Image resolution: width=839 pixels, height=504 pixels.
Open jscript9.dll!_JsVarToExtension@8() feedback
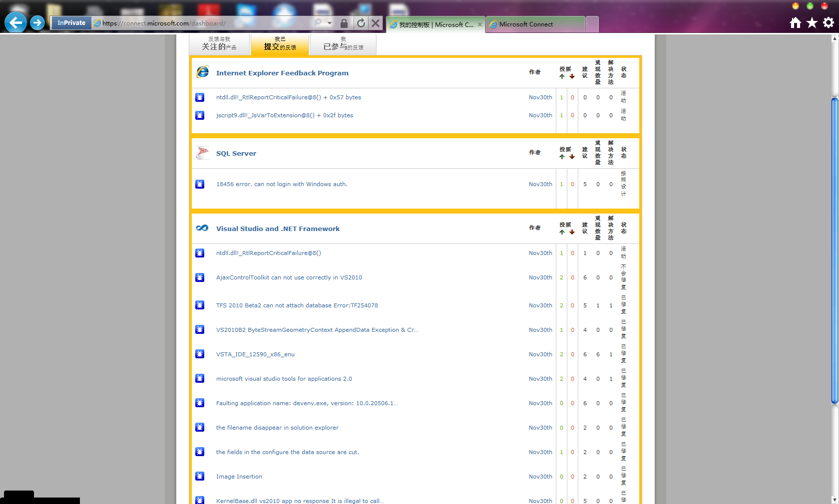(x=285, y=115)
